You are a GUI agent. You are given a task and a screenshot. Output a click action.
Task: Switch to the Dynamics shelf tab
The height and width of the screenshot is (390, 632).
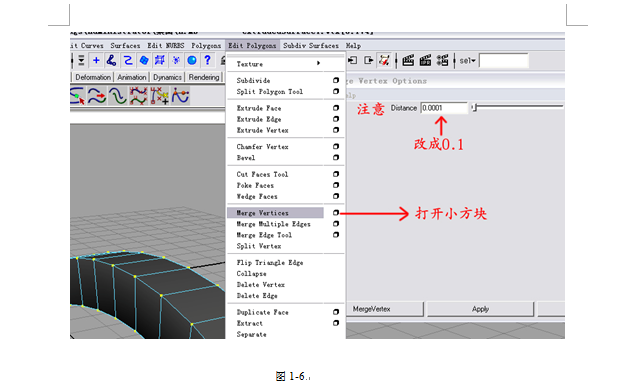coord(167,77)
